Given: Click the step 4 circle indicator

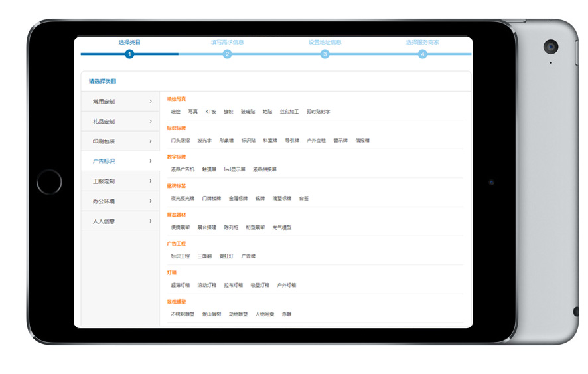Looking at the screenshot, I should tap(422, 54).
